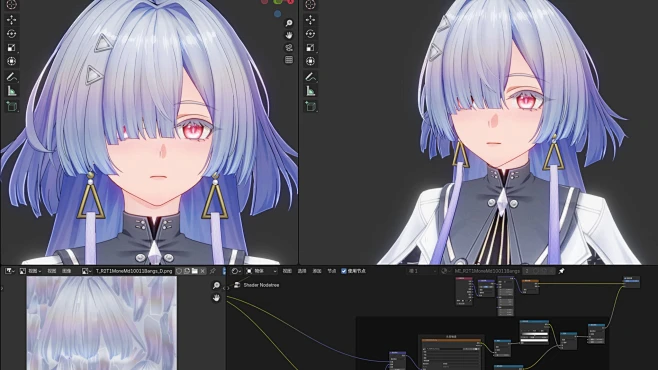Select the Transform tool in left viewport
The width and height of the screenshot is (658, 370).
pos(11,61)
